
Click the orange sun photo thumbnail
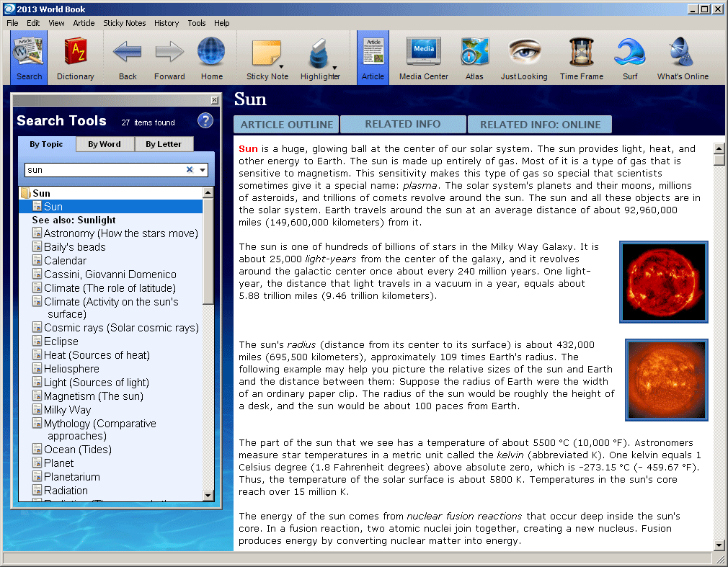click(x=667, y=380)
